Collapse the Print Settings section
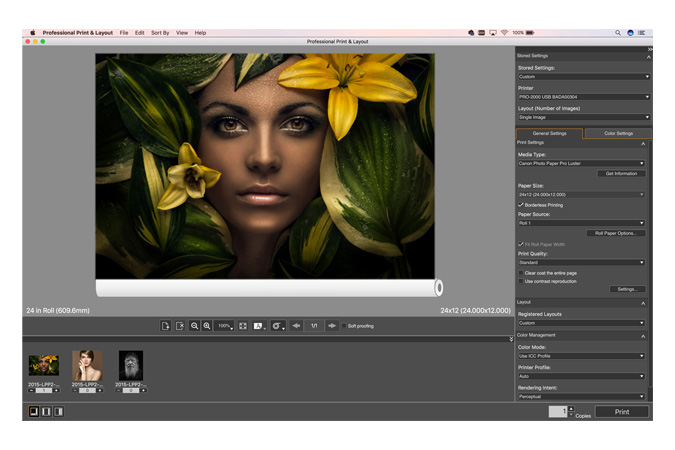Image resolution: width=675 pixels, height=450 pixels. [x=643, y=143]
